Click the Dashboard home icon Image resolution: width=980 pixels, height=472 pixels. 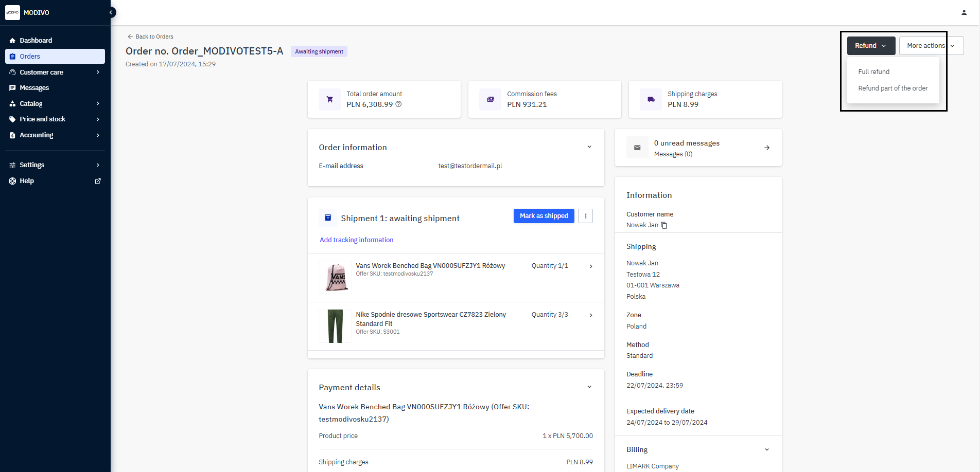[x=12, y=41]
